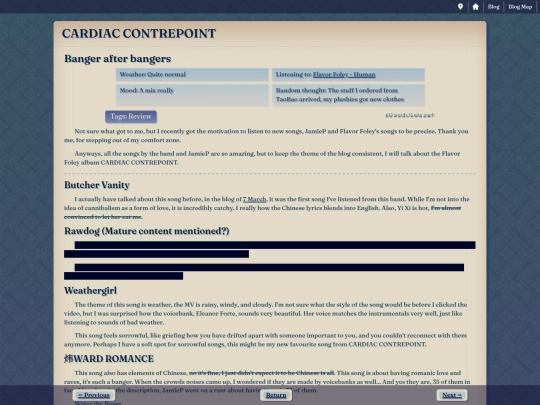Go to the Previous post
The image size is (540, 405).
pos(94,395)
